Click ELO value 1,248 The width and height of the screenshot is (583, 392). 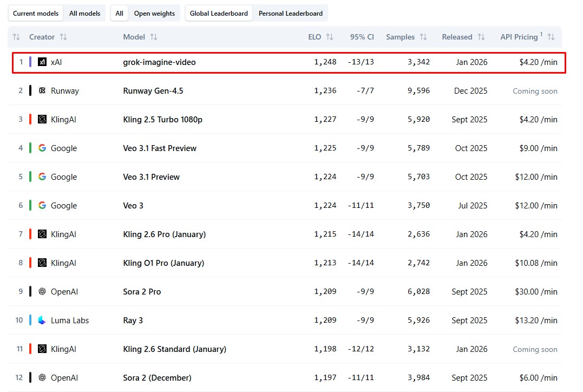[325, 62]
